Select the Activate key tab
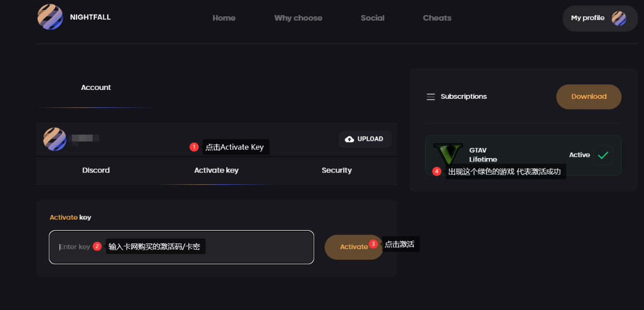This screenshot has width=644, height=310. (217, 170)
